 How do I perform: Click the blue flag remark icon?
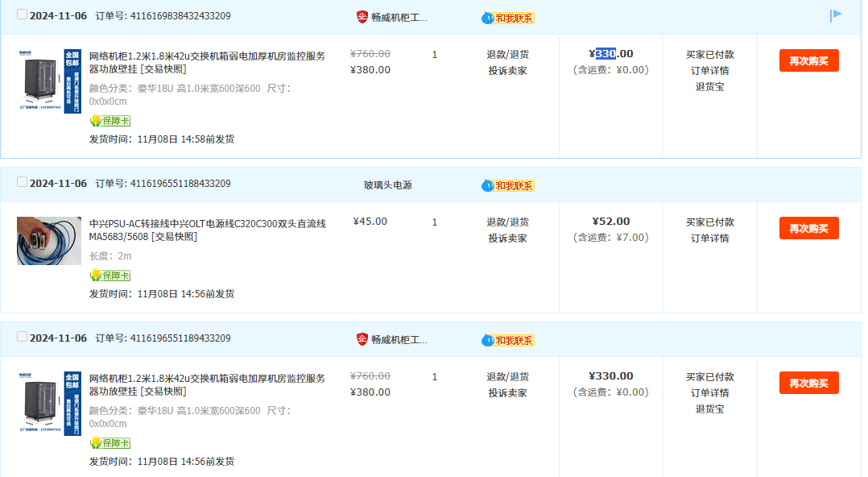click(x=836, y=15)
